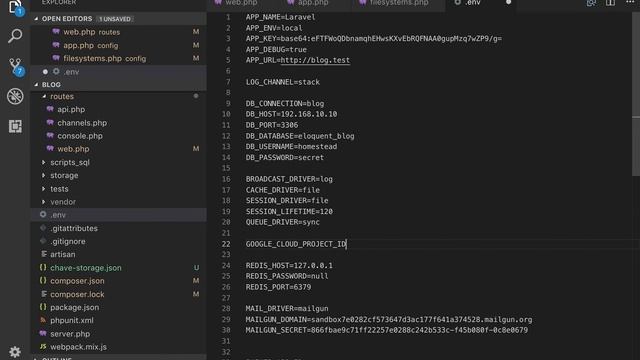Open the Source Control view
The image size is (640, 360).
[16, 66]
